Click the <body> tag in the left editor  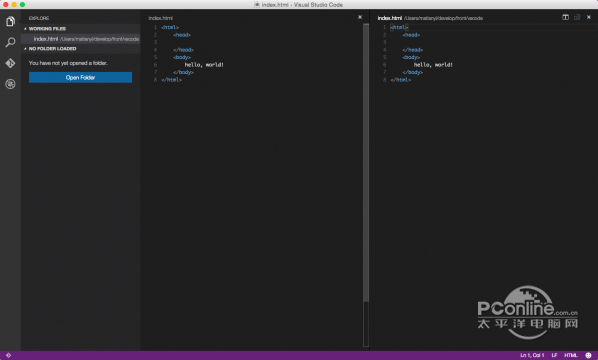point(182,57)
